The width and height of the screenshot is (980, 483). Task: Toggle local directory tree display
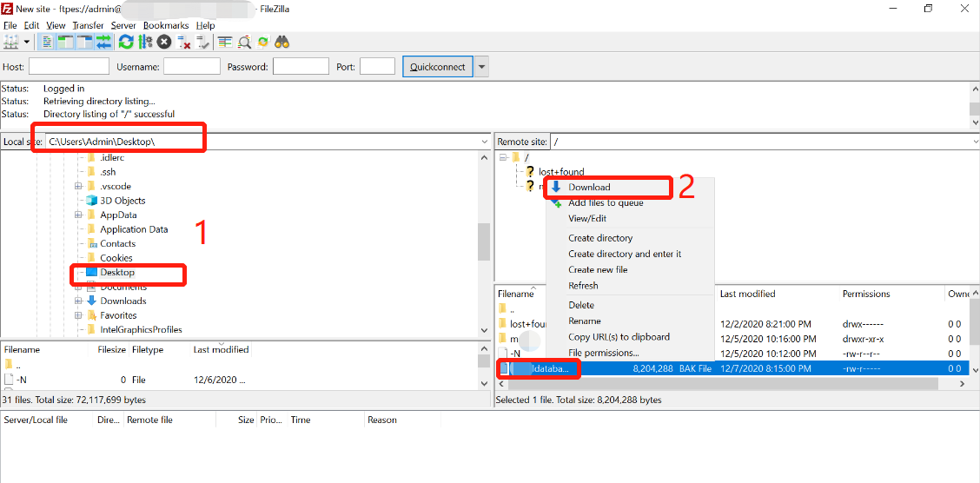[65, 42]
